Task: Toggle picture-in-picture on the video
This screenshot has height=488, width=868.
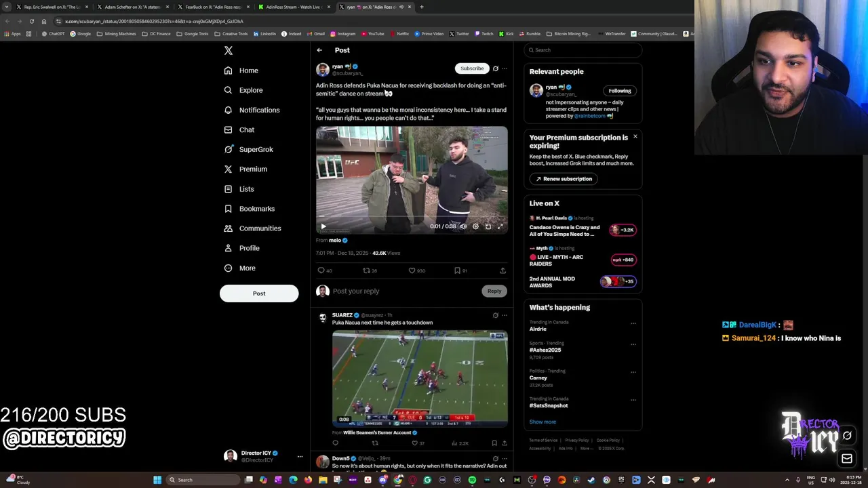Action: pos(488,226)
